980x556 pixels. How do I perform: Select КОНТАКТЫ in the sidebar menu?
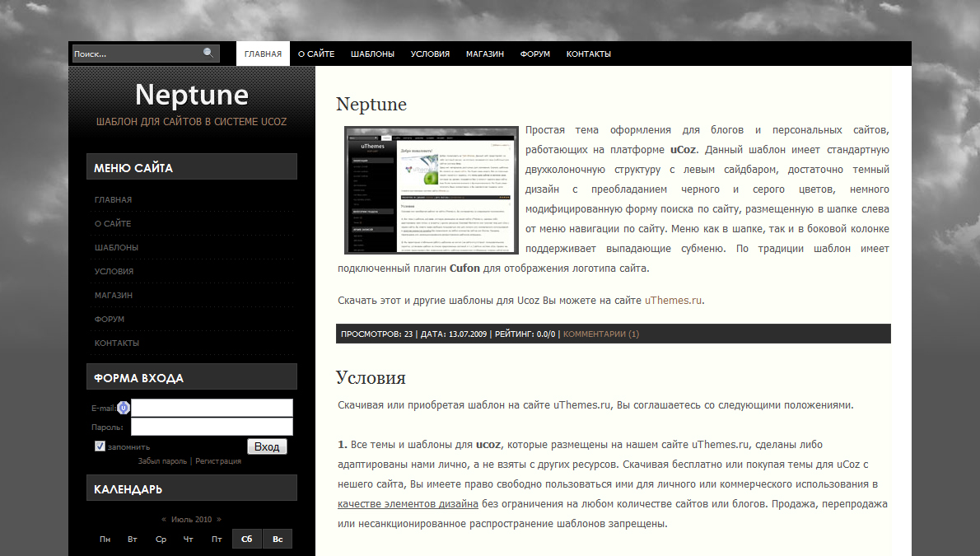click(117, 343)
